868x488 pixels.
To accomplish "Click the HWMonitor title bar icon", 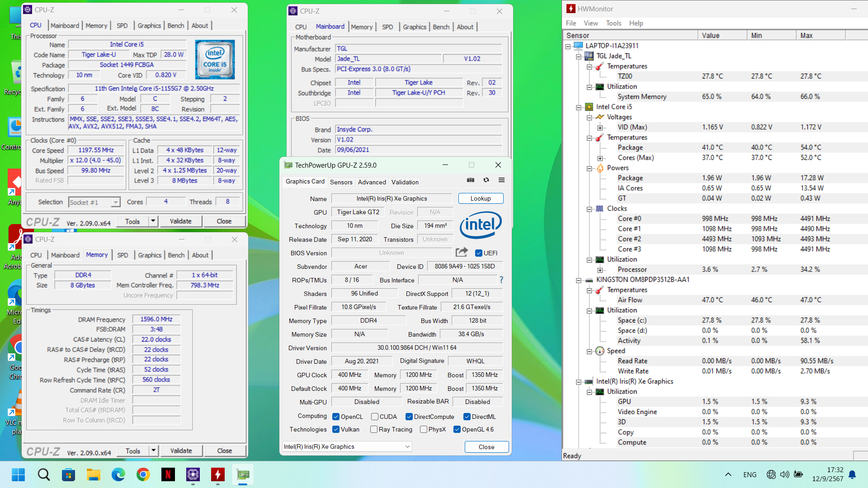I will [571, 9].
